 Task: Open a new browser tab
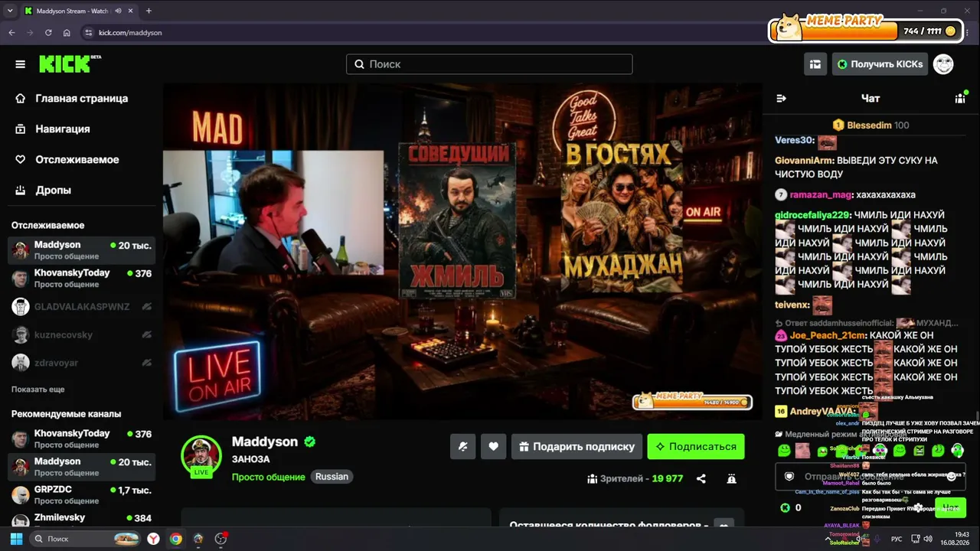point(149,11)
